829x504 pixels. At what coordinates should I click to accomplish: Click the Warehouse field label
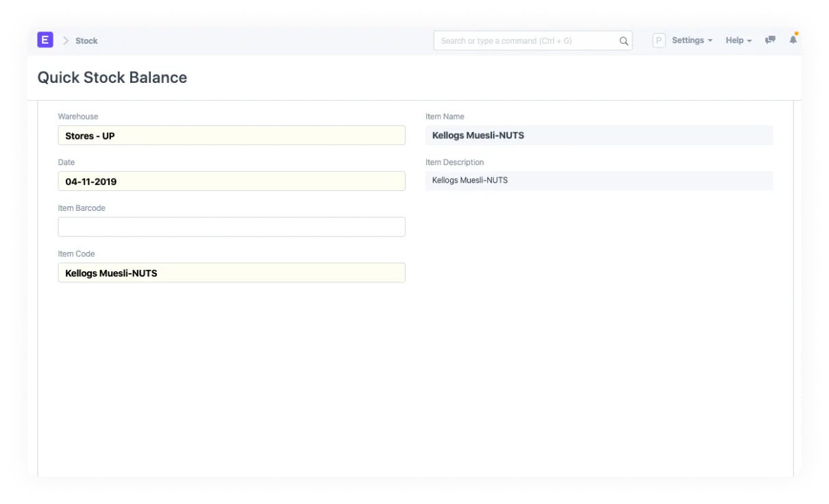[78, 116]
